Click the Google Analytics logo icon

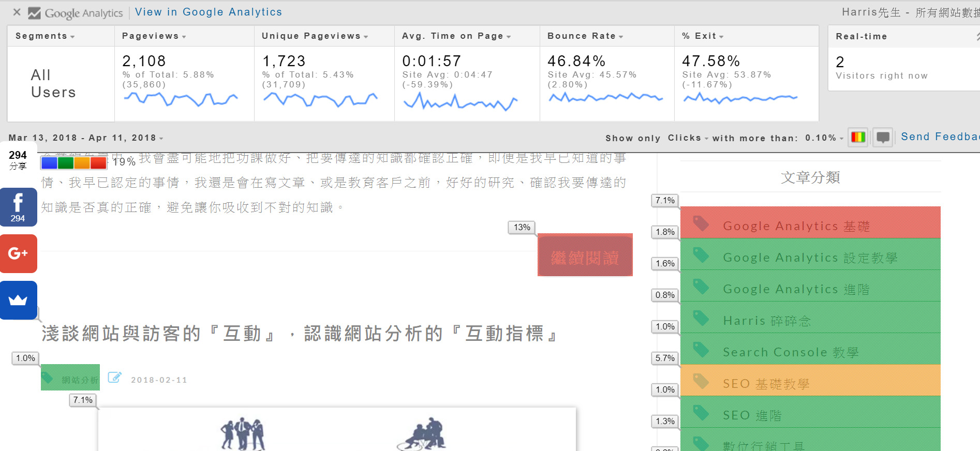click(34, 13)
